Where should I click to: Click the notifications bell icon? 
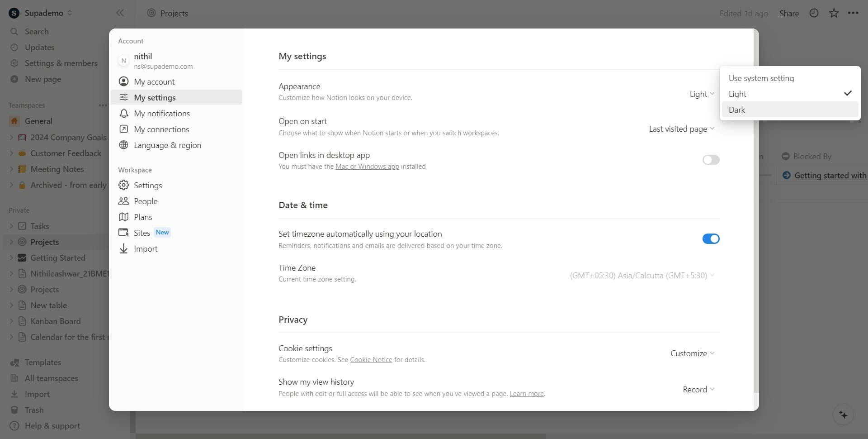(x=123, y=113)
